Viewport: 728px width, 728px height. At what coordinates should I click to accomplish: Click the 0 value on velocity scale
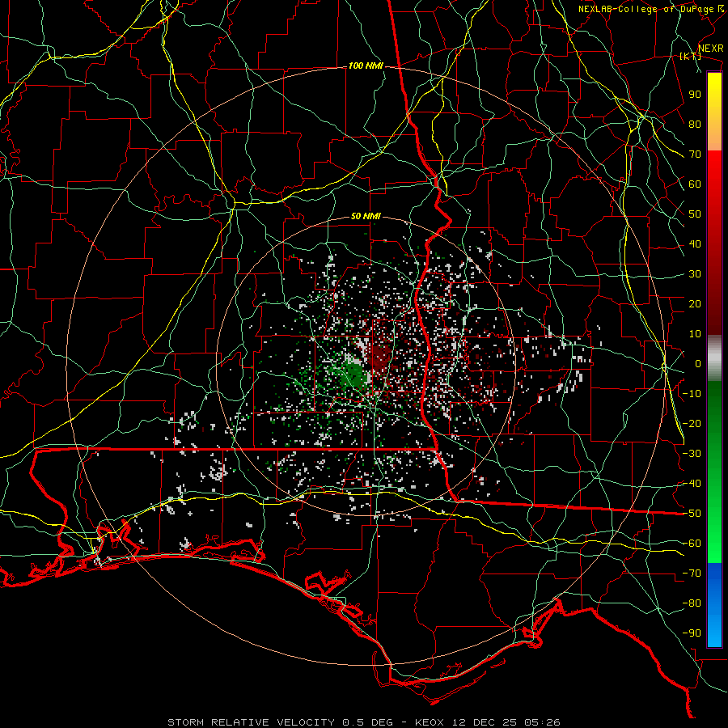698,363
